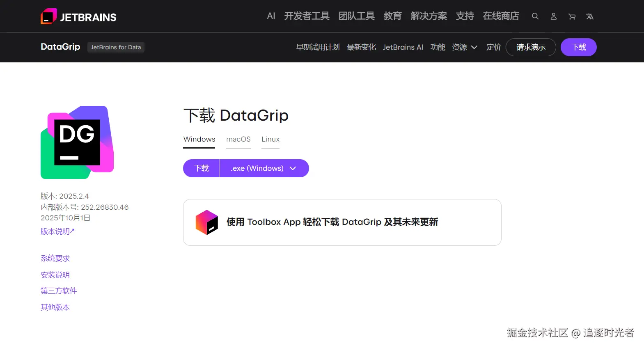Screen dimensions: 644x348
Task: Open the 早期试用计划 page
Action: tap(318, 47)
